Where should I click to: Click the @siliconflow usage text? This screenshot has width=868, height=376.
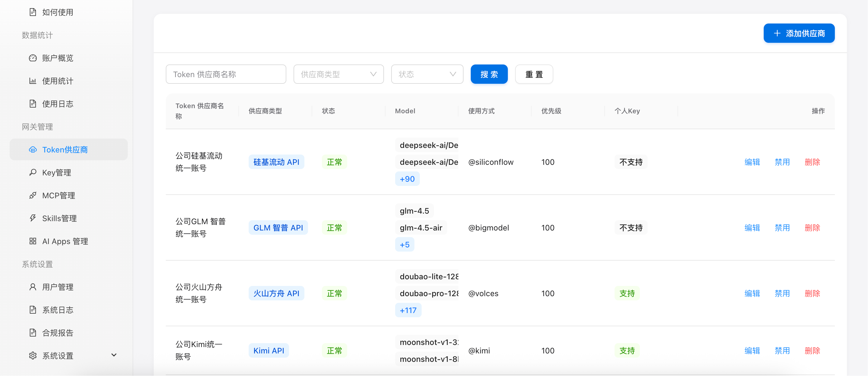coord(491,162)
